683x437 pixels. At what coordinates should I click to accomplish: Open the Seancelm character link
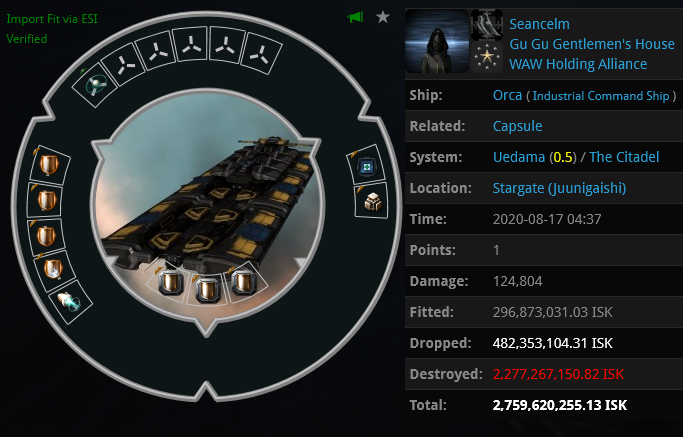click(x=539, y=24)
